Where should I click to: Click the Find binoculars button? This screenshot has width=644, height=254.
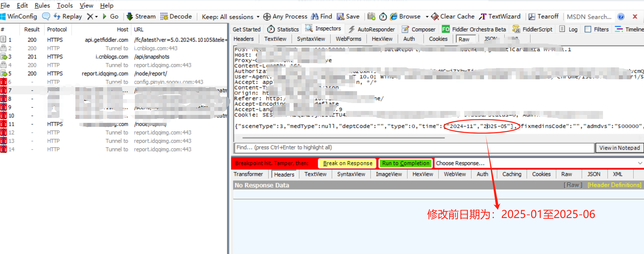pos(322,16)
